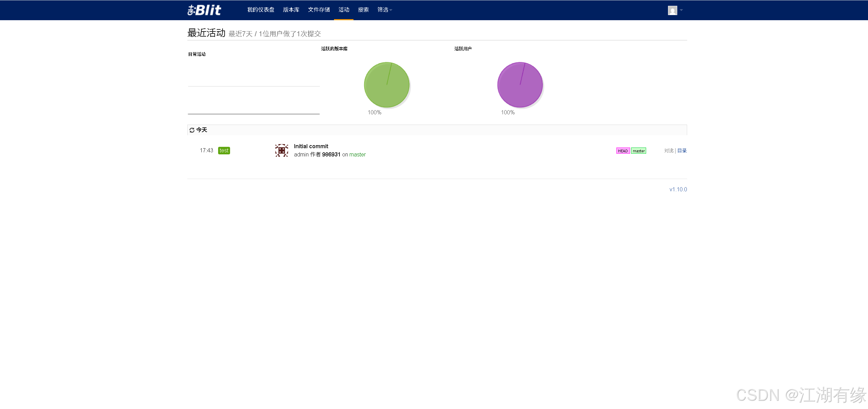Screen dimensions: 868x409
Task: Open the 搜索 search tab
Action: [363, 10]
